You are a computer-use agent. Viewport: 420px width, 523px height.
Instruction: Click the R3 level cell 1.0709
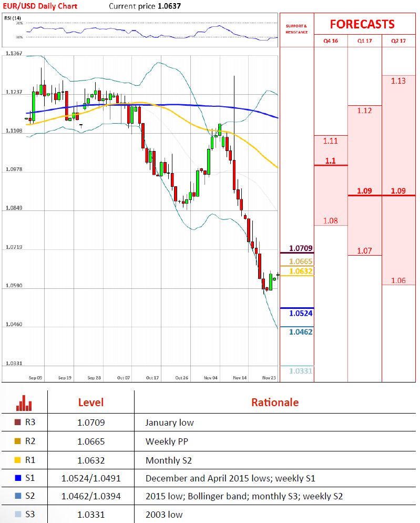pyautogui.click(x=91, y=423)
